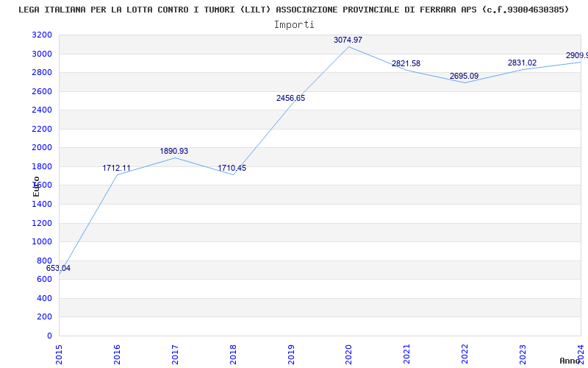Click the x-axis year 2020
The image size is (588, 368).
coord(349,355)
